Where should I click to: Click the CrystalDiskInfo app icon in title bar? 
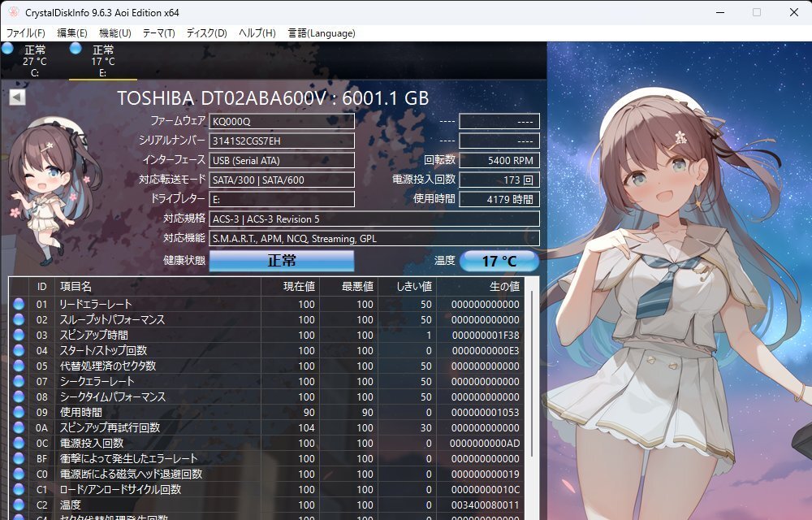coord(11,12)
